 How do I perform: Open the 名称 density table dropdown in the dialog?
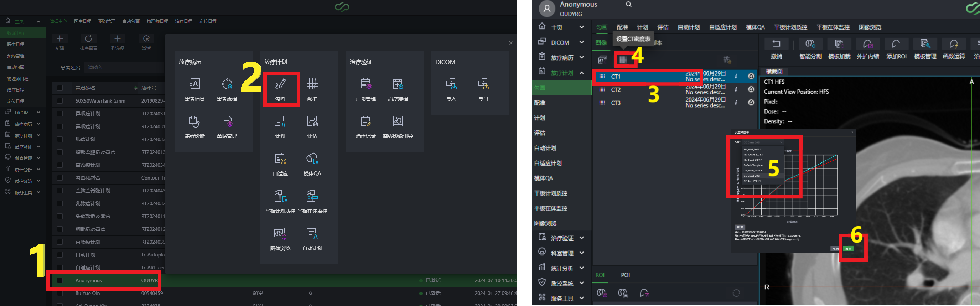coord(763,142)
